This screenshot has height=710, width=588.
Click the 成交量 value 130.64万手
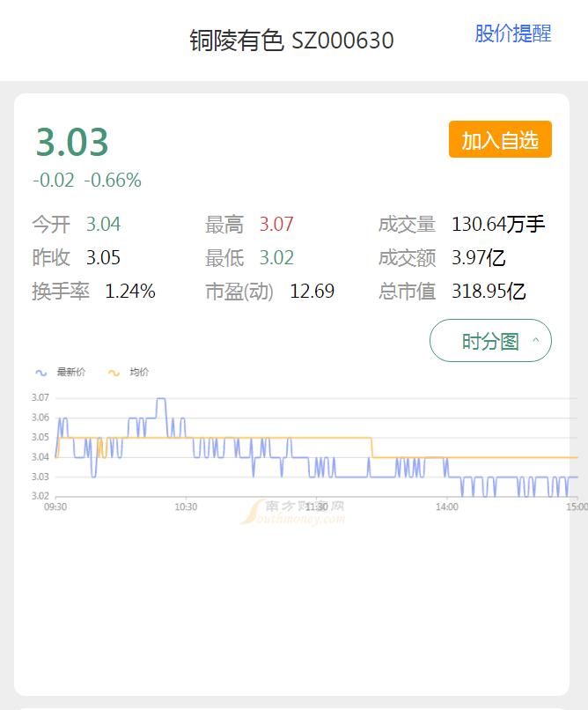(498, 224)
